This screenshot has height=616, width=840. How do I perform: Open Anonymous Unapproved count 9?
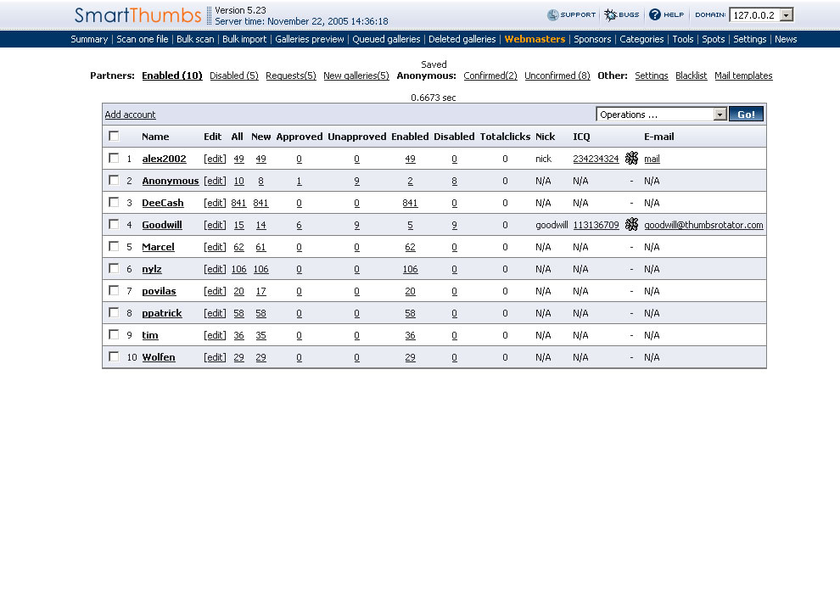pyautogui.click(x=356, y=181)
